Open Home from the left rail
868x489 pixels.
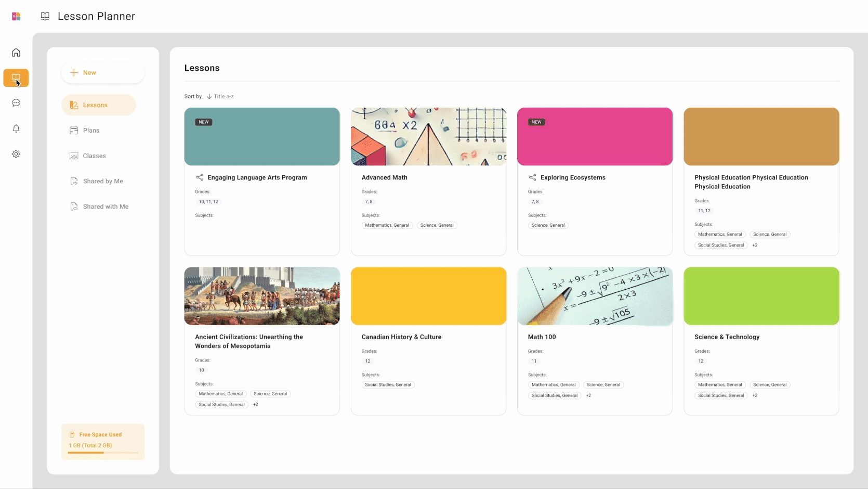[16, 53]
